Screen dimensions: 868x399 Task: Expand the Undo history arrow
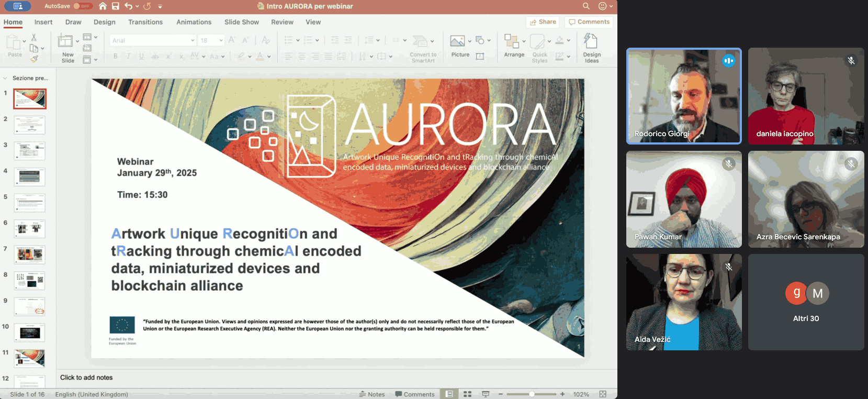coord(137,6)
